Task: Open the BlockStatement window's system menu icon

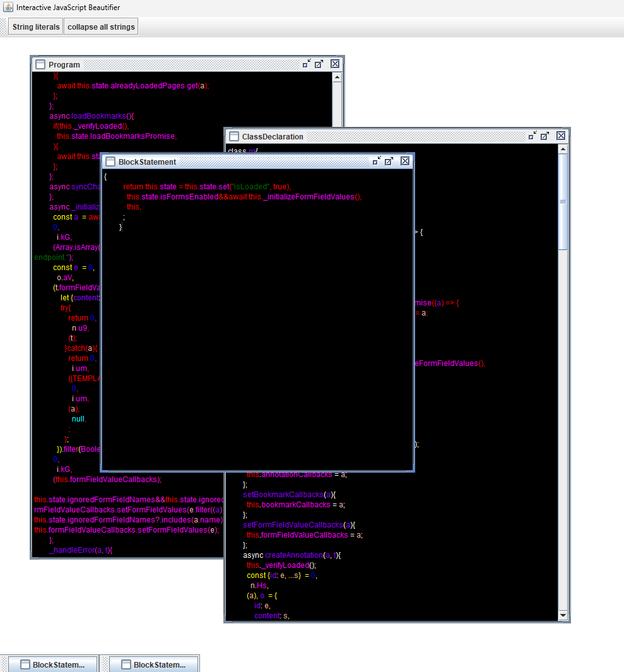Action: point(110,162)
